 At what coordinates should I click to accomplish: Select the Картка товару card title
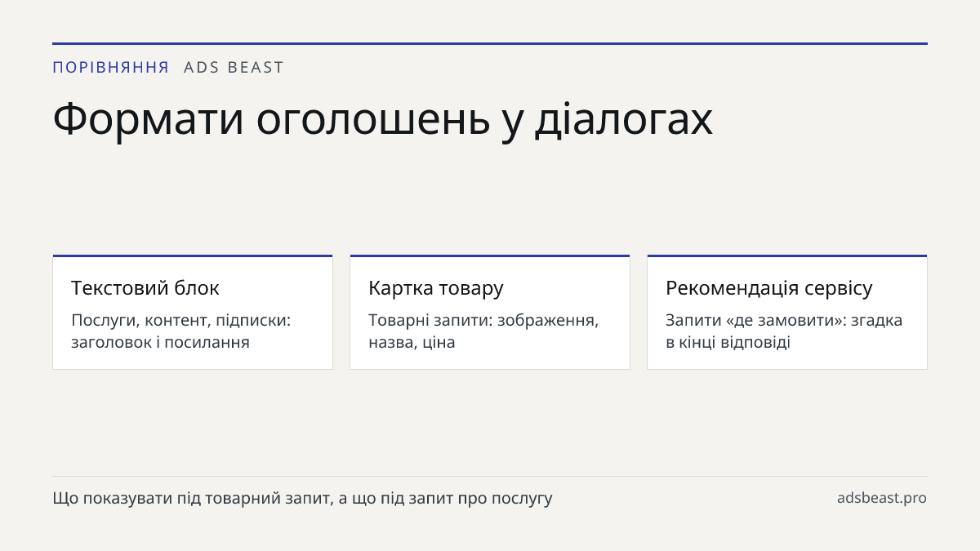tap(436, 288)
